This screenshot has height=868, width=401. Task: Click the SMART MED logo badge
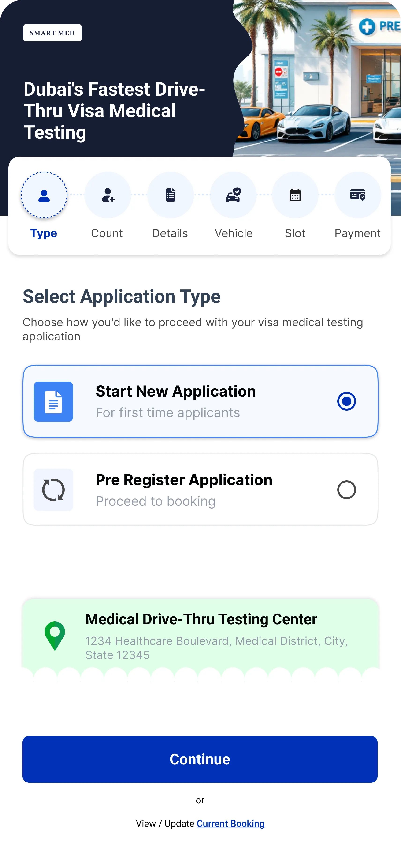click(x=52, y=33)
